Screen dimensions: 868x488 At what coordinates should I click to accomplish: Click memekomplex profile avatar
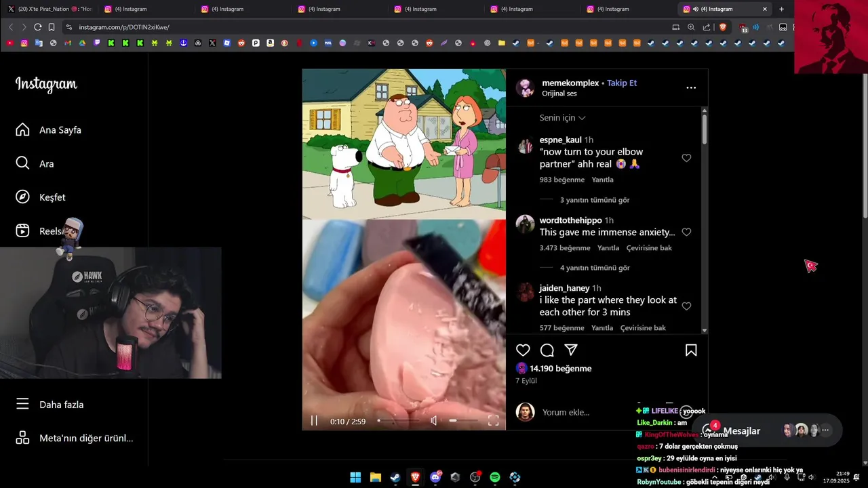tap(525, 87)
